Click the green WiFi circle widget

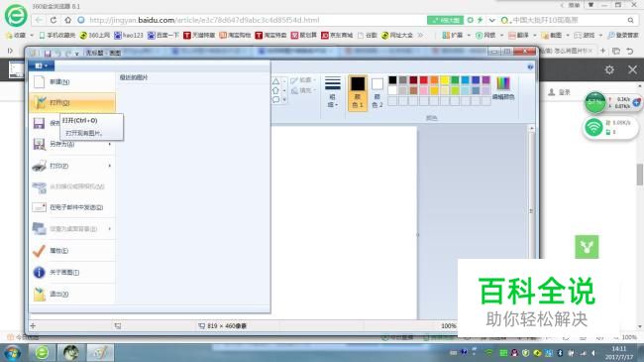point(593,127)
